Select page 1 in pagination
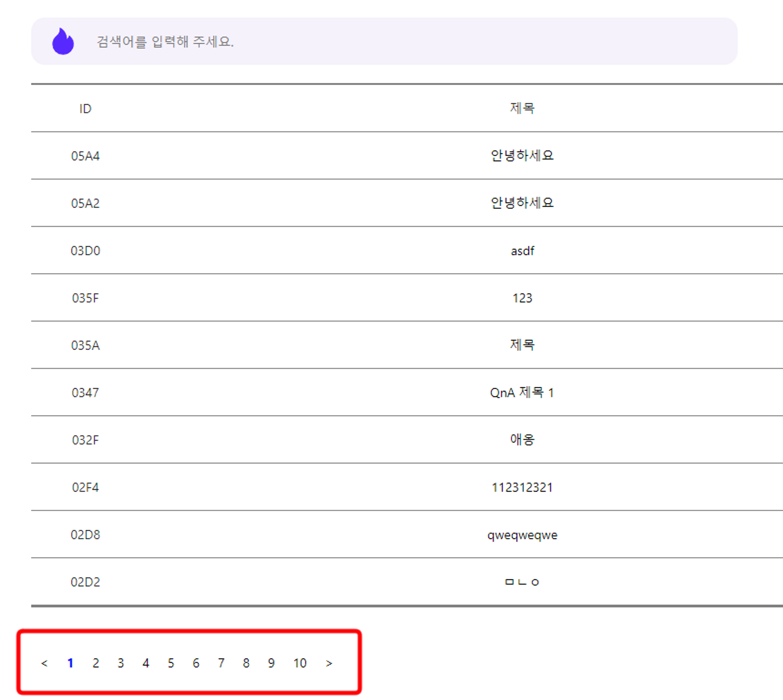Viewport: 783px width, 700px height. coord(70,663)
